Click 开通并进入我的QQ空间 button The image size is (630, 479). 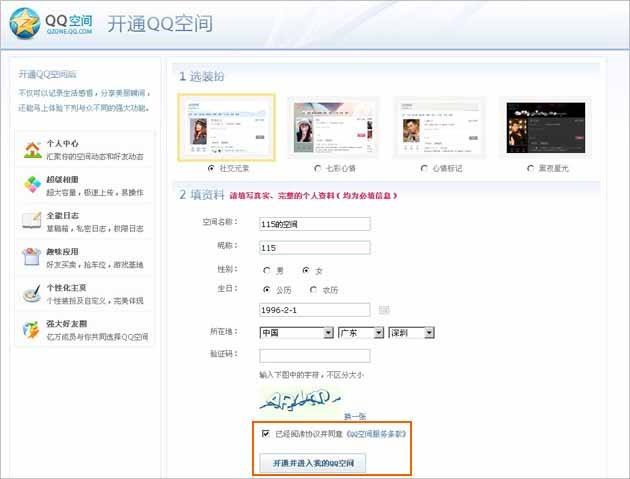click(313, 462)
